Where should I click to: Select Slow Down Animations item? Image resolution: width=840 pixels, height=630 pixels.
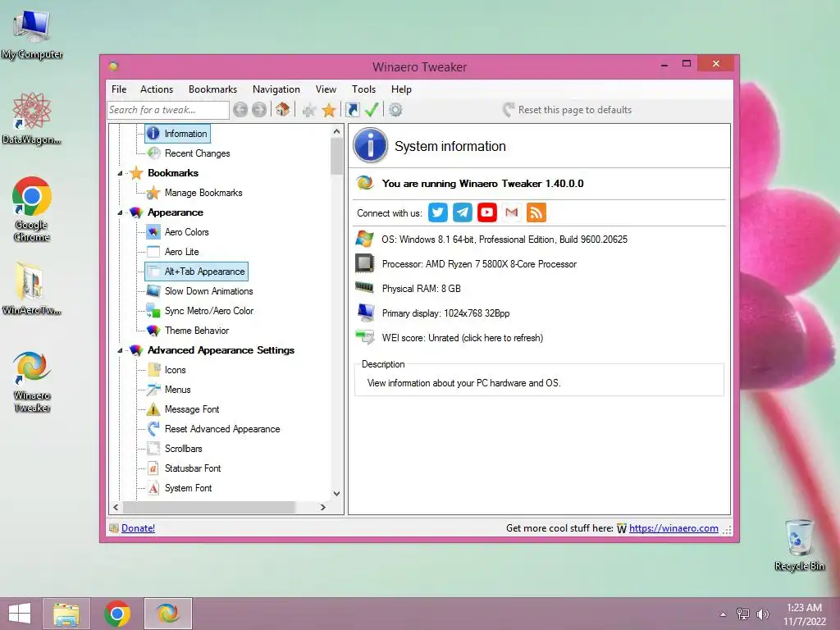click(209, 291)
